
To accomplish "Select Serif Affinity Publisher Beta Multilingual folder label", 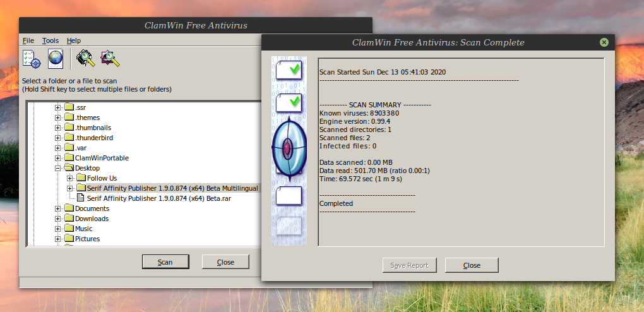I will [x=172, y=188].
